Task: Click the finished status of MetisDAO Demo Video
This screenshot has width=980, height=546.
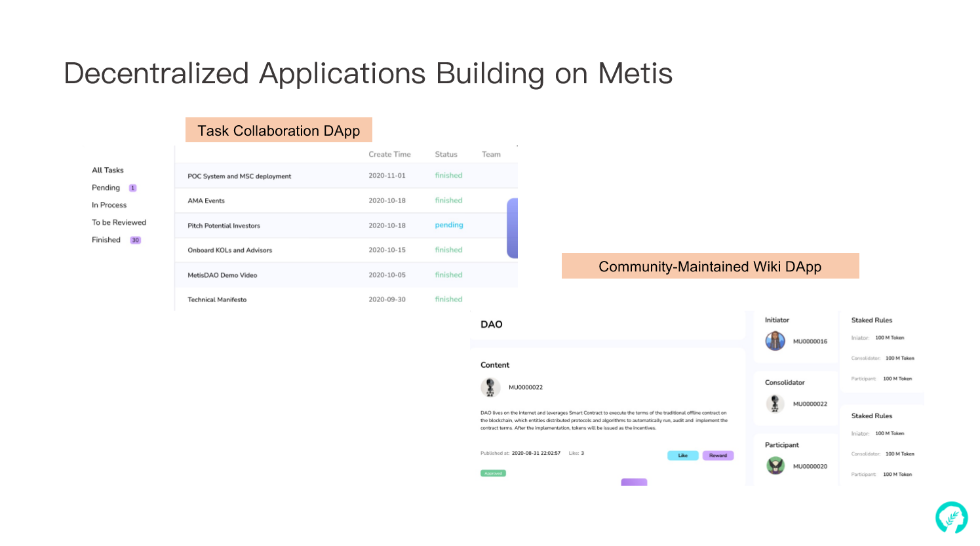Action: pyautogui.click(x=448, y=275)
